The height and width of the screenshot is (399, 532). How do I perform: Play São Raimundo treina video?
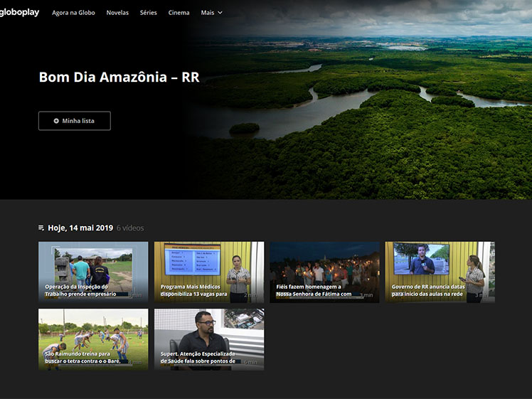93,339
